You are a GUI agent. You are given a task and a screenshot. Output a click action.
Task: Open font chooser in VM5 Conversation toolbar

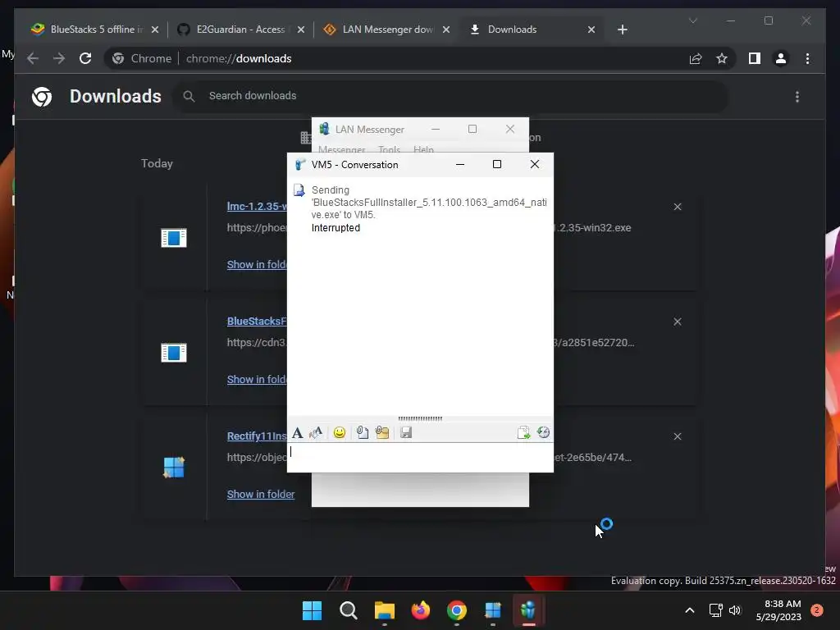(297, 432)
